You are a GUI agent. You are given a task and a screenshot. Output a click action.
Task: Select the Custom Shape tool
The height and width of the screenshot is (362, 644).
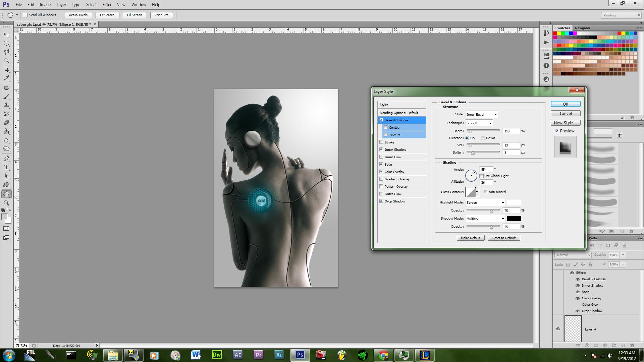pos(6,185)
